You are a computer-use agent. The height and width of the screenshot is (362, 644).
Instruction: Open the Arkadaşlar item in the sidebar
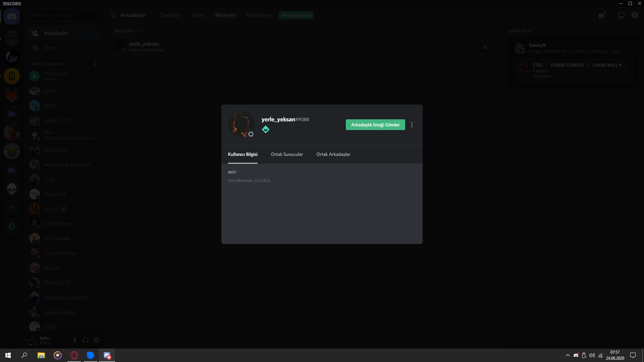[x=64, y=33]
